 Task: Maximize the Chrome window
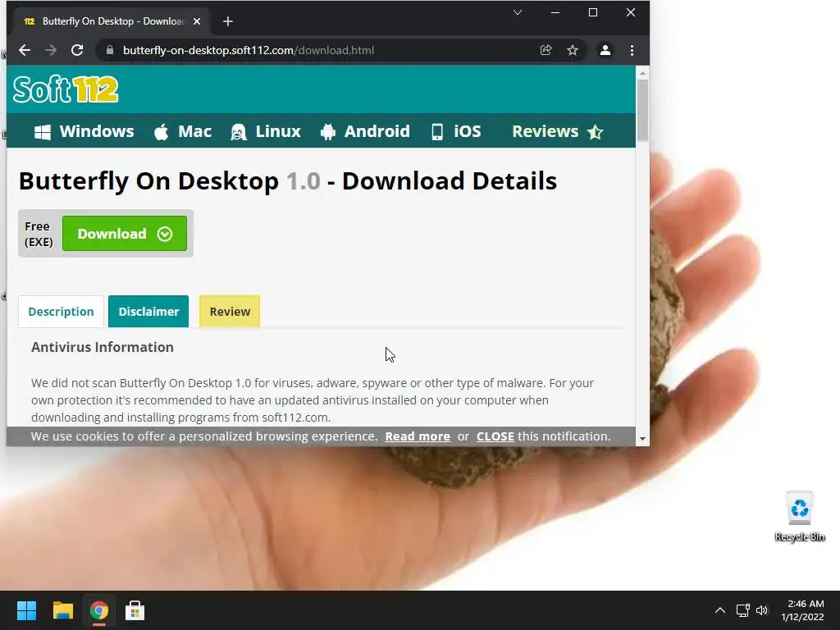[593, 12]
